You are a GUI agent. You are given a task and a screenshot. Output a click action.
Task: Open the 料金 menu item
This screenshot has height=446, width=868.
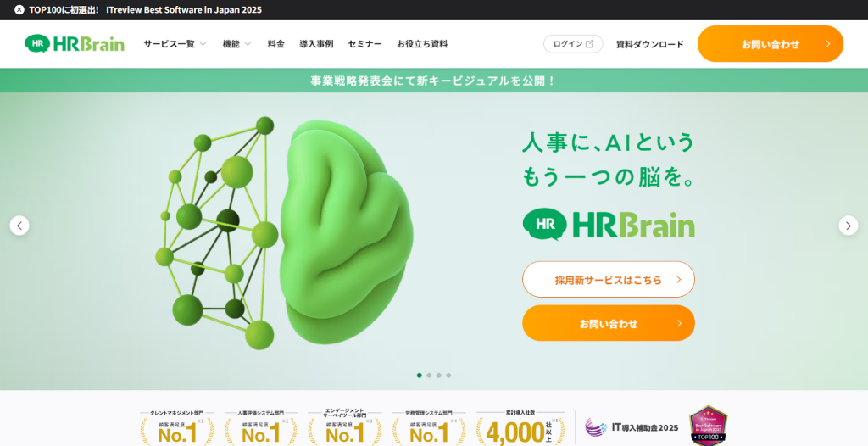tap(276, 44)
